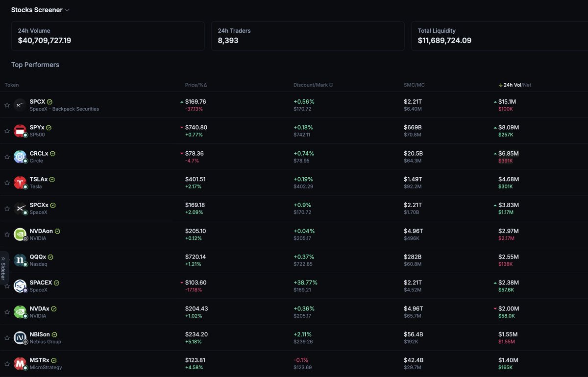Click the info icon beside Discount/Mark
Viewport: 588px width, 377px height.
[x=331, y=85]
